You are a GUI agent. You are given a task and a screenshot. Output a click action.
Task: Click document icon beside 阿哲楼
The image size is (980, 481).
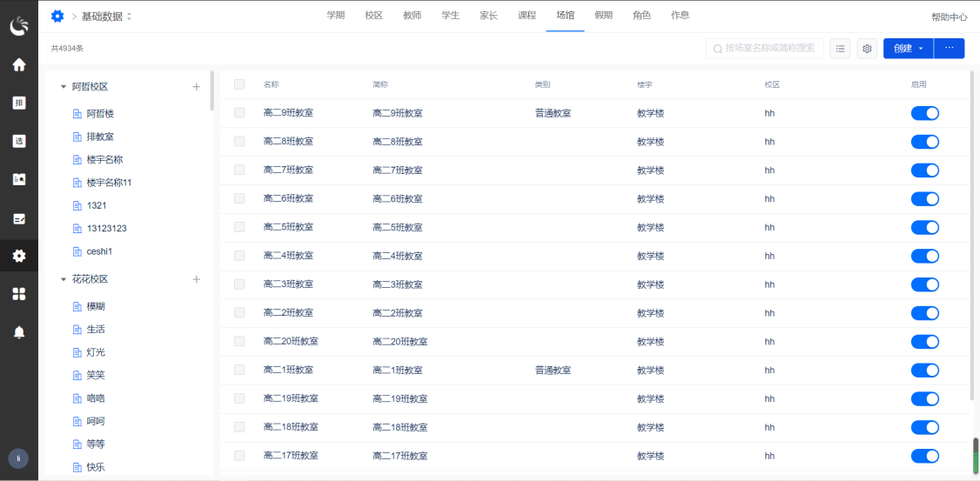77,114
